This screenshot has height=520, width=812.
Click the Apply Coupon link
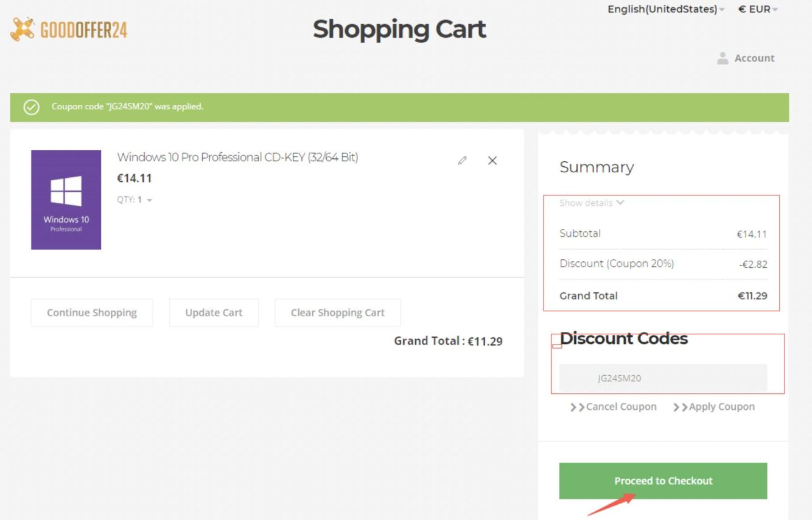coord(715,407)
